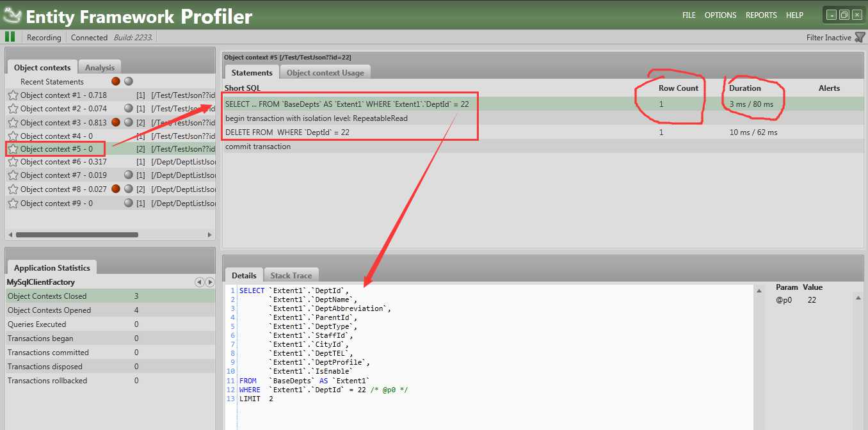The height and width of the screenshot is (430, 868).
Task: Select the commit transaction row
Action: pyautogui.click(x=543, y=147)
